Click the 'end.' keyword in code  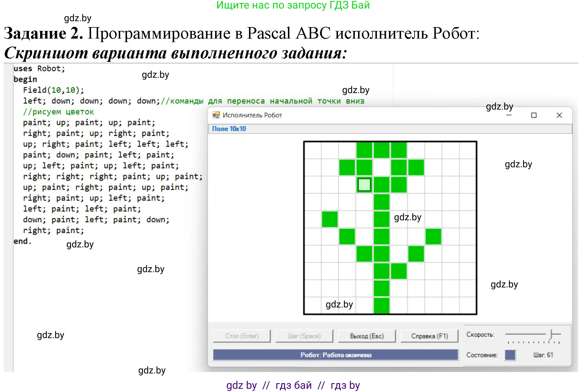22,241
